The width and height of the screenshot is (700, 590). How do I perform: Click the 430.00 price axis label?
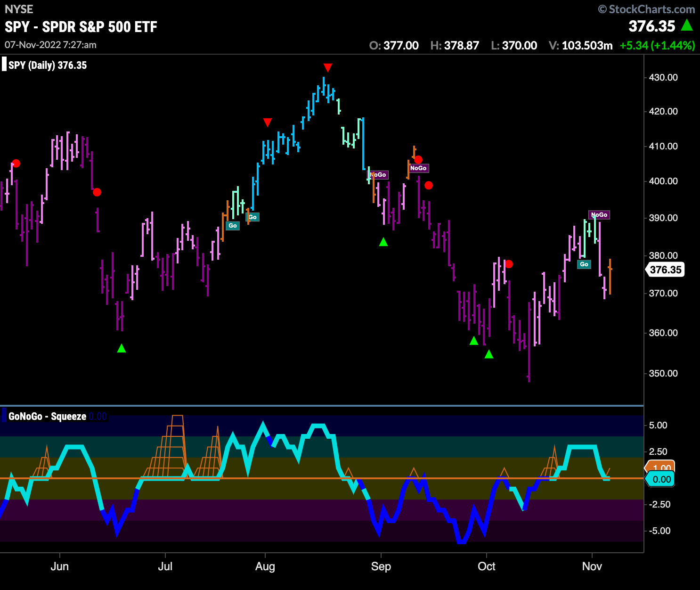tap(663, 77)
